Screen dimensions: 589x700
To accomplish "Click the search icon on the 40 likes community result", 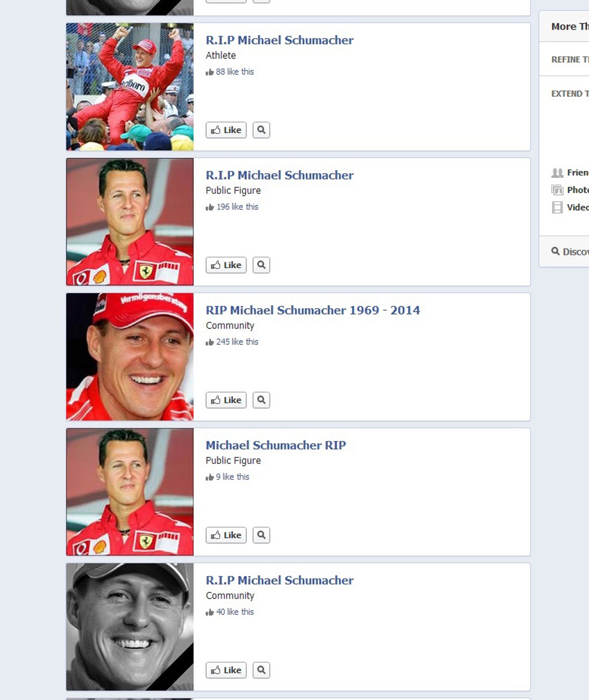I will coord(261,670).
